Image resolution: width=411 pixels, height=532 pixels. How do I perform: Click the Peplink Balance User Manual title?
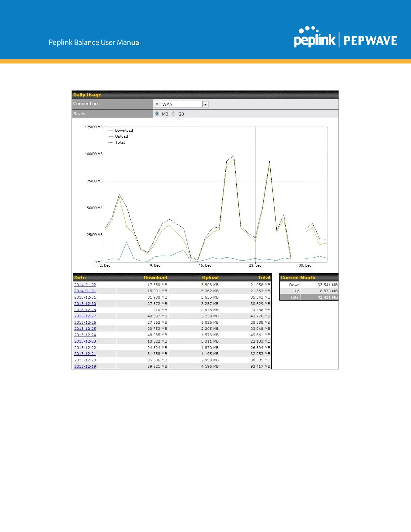[95, 42]
